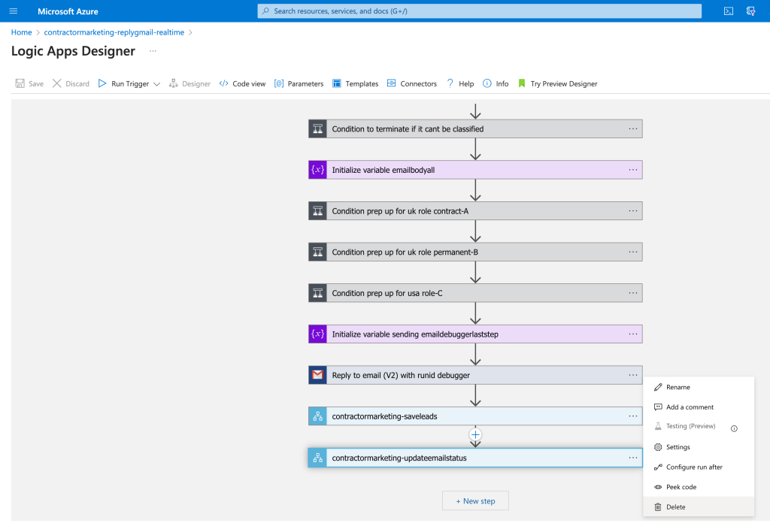Expand the Run Trigger dropdown chevron
This screenshot has width=770, height=532.
coord(156,84)
